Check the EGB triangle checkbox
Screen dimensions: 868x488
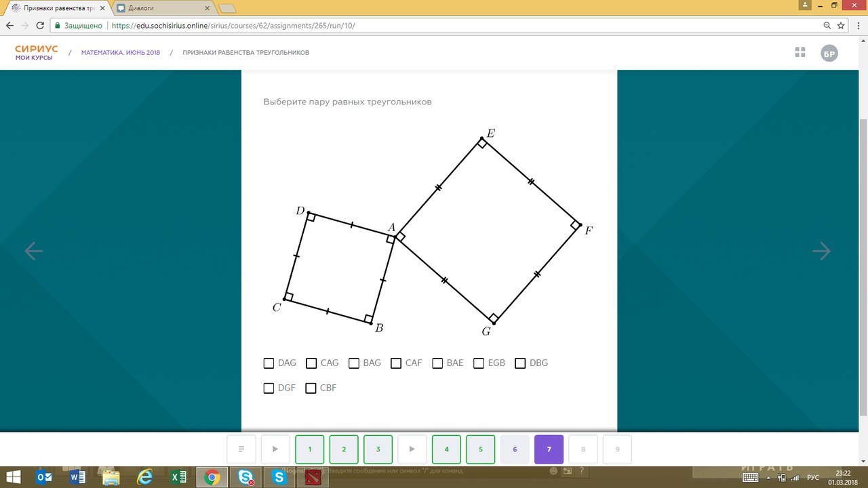[x=479, y=363]
